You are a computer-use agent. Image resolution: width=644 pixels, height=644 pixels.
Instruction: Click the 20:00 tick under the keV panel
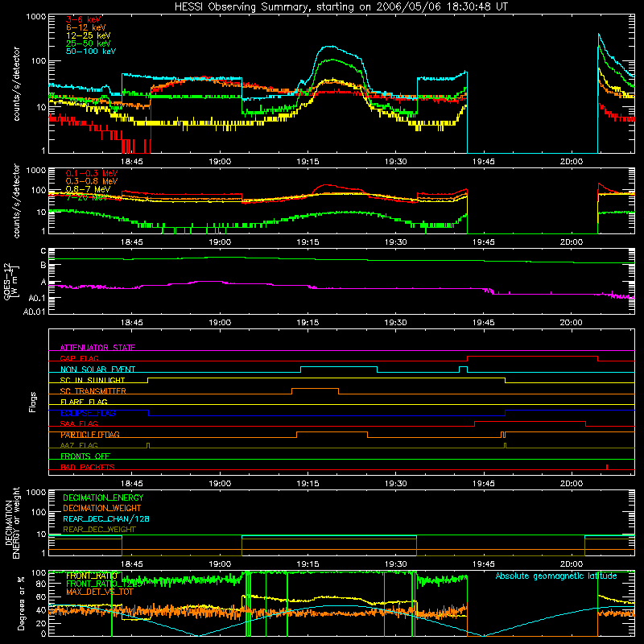tap(572, 162)
